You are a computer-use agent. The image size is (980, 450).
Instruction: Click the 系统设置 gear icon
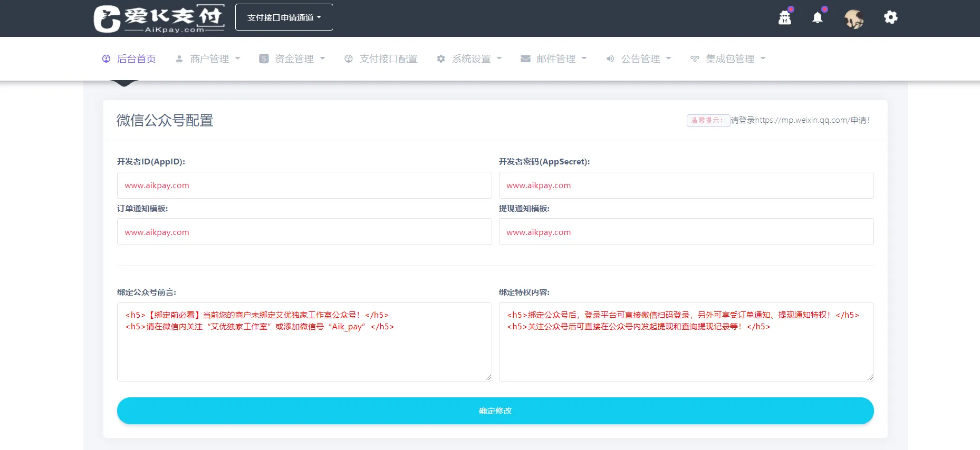pos(441,58)
